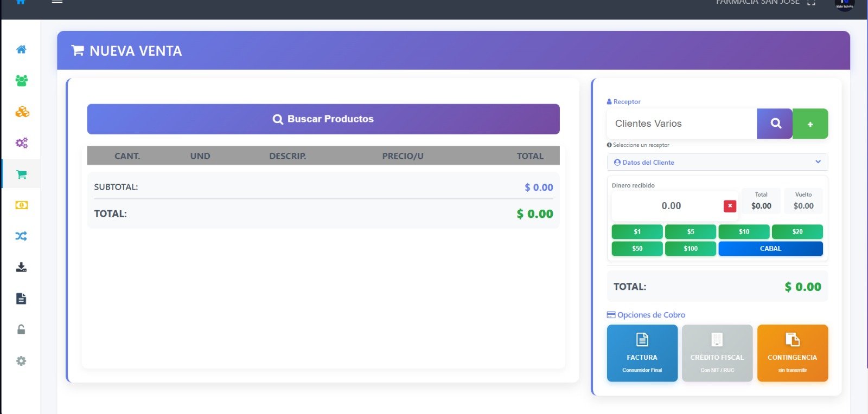The width and height of the screenshot is (868, 414).
Task: Click the home icon in the sidebar
Action: tap(21, 49)
